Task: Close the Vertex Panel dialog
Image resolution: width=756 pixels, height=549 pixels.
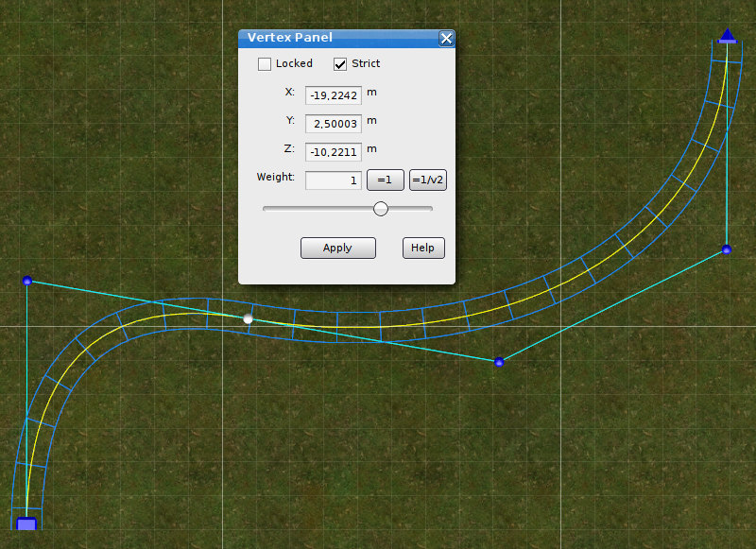Action: (446, 39)
